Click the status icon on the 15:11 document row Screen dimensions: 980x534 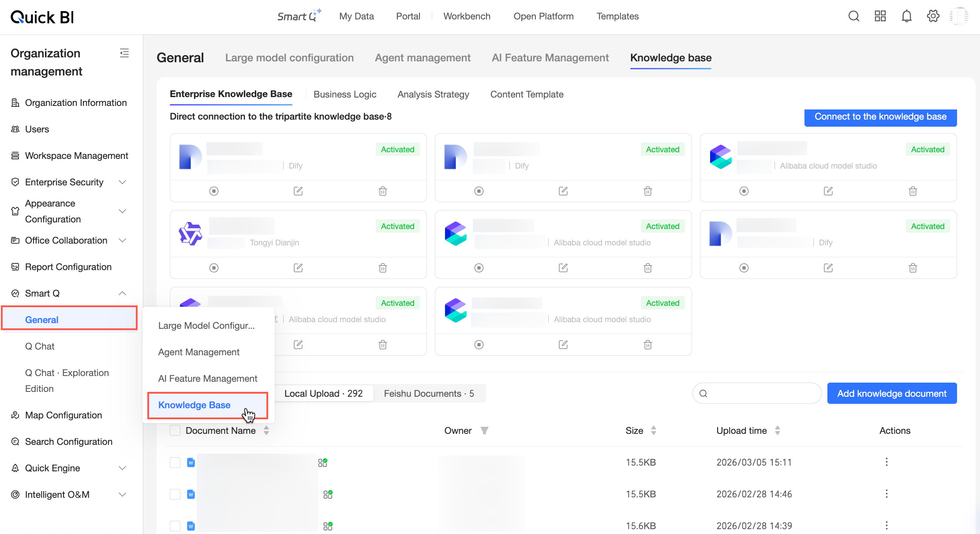click(x=323, y=463)
